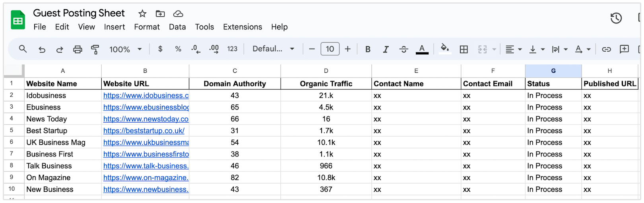
Task: Click the Insert link icon
Action: (x=606, y=49)
